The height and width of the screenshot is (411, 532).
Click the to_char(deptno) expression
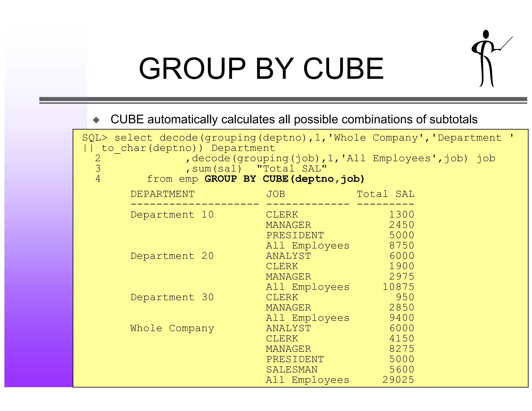pyautogui.click(x=149, y=148)
